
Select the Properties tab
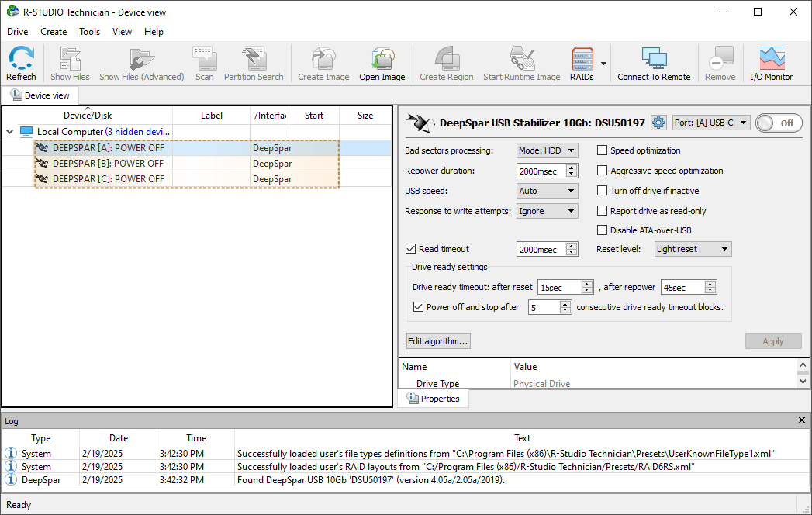tap(434, 399)
